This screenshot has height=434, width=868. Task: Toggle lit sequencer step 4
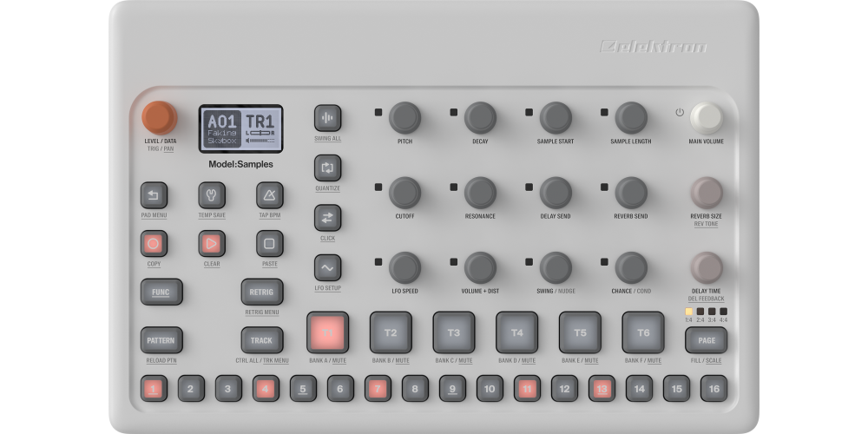[x=266, y=389]
